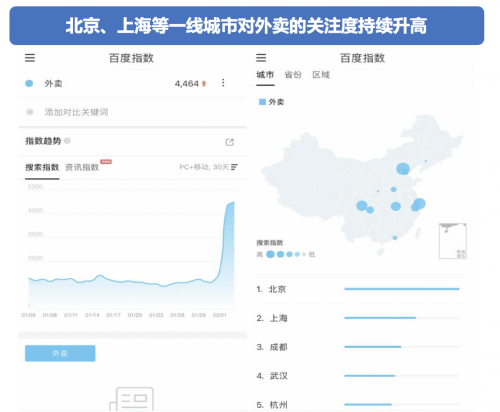This screenshot has height=412, width=500.
Task: Click 添加对比关键词 input field
Action: pyautogui.click(x=132, y=112)
